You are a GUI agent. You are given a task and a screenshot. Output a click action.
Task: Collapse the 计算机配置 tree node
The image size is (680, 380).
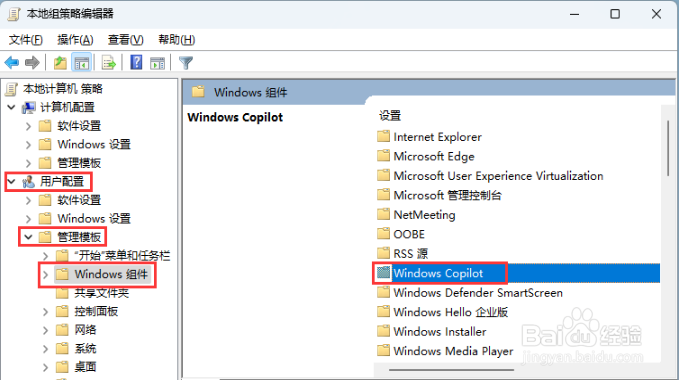[12, 107]
